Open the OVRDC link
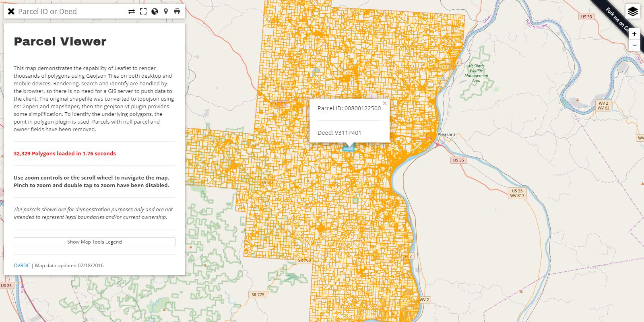Screen dimensions: 644x322 (22, 266)
